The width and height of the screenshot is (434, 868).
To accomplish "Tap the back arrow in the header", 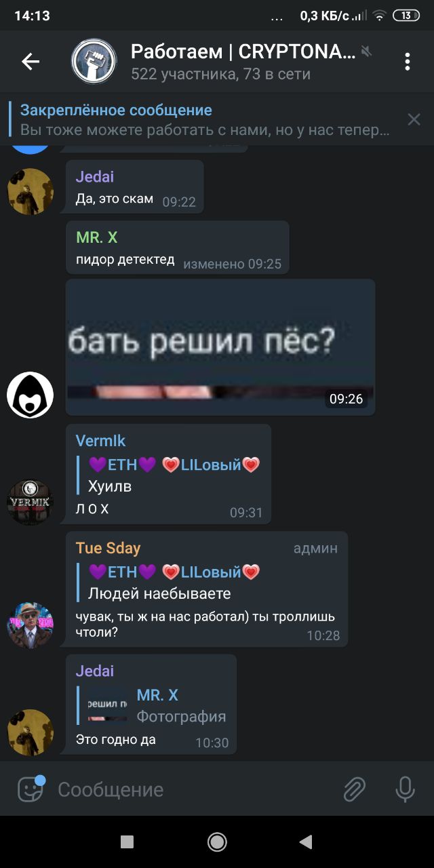I will tap(31, 62).
